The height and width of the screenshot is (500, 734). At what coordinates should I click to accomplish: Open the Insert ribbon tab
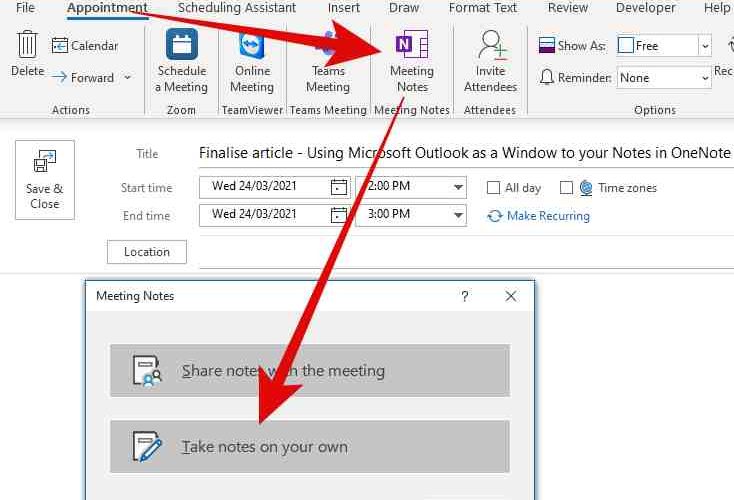coord(344,8)
